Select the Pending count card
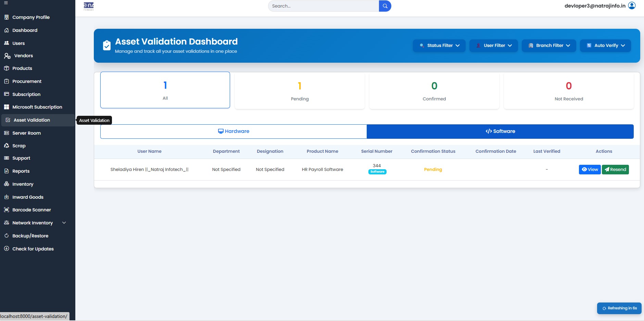644x321 pixels. (x=300, y=91)
